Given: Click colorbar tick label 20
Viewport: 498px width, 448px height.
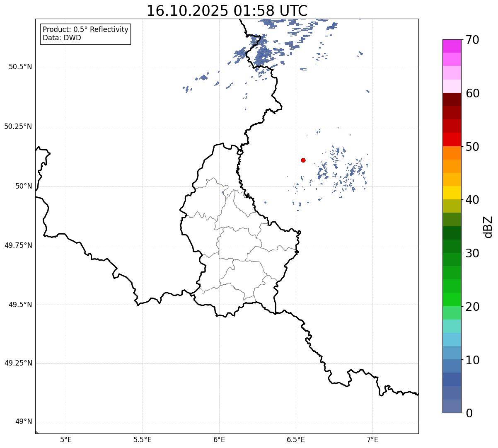Looking at the screenshot, I should click(x=472, y=307).
